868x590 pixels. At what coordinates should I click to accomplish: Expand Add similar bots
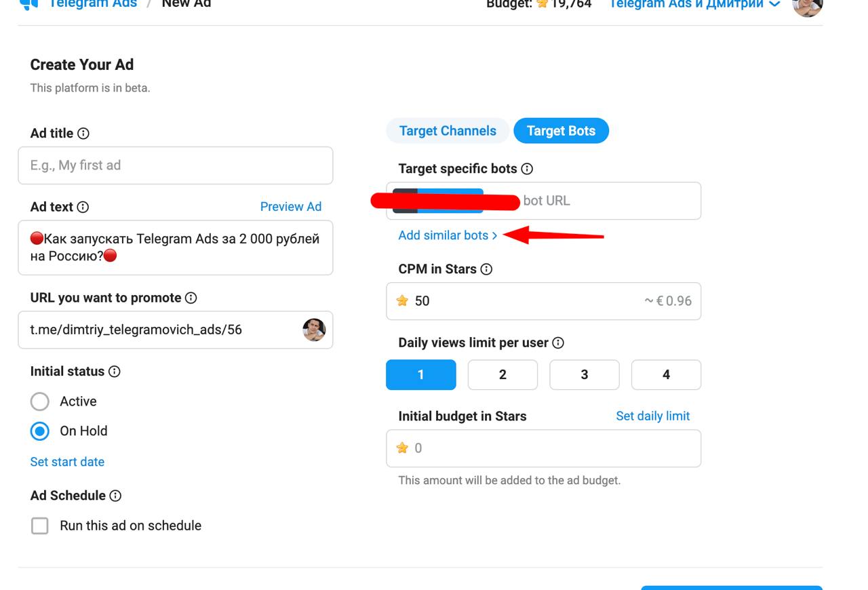click(448, 235)
